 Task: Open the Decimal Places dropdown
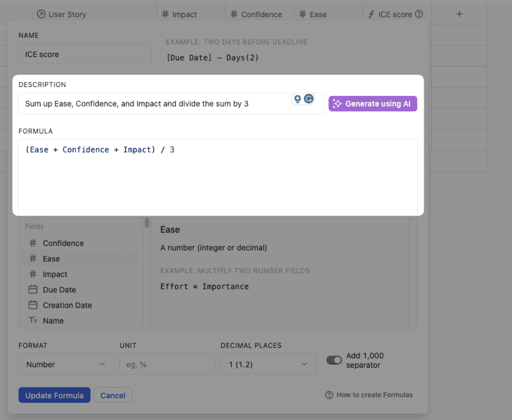[x=269, y=365]
